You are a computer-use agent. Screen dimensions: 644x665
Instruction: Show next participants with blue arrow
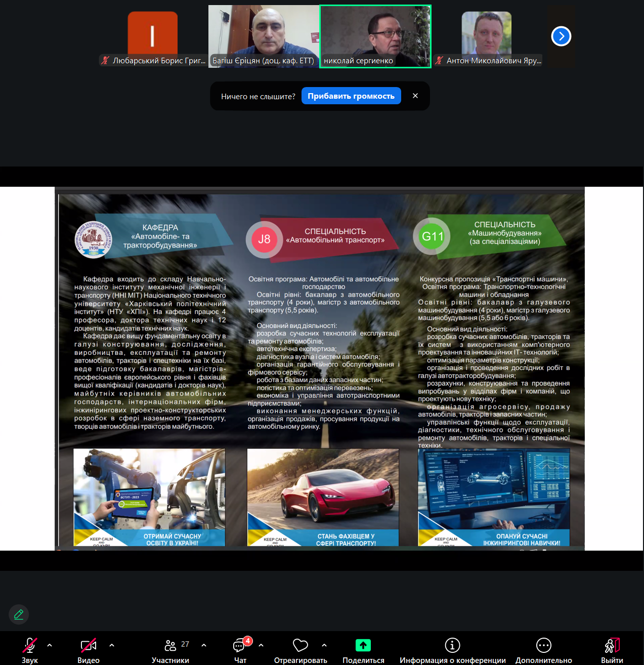click(x=561, y=36)
